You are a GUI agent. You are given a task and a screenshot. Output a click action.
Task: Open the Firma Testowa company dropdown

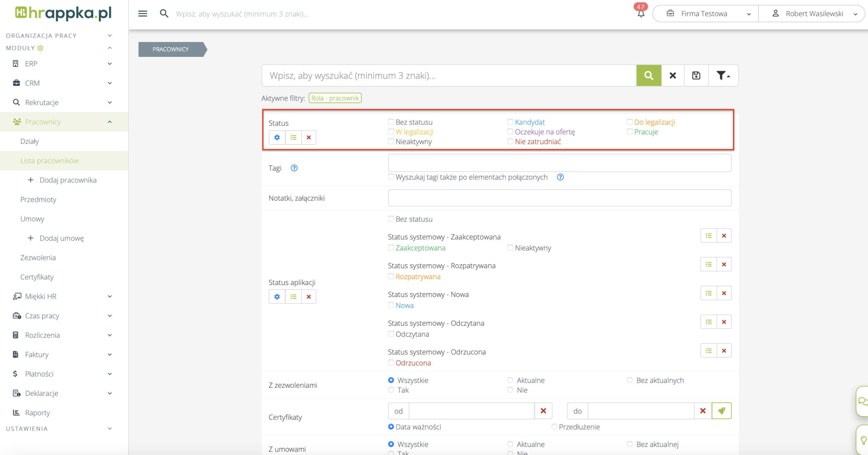click(705, 14)
